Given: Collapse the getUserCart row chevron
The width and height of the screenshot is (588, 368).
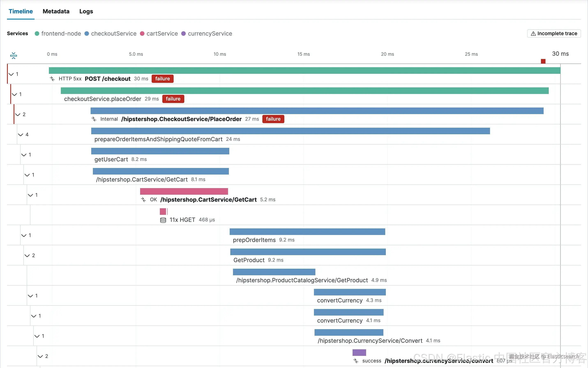Looking at the screenshot, I should pyautogui.click(x=24, y=155).
